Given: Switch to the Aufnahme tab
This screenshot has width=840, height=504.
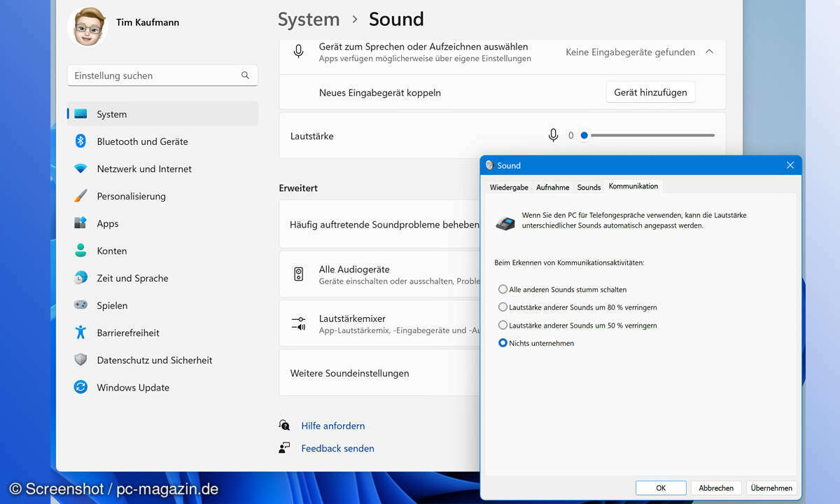Looking at the screenshot, I should (552, 187).
